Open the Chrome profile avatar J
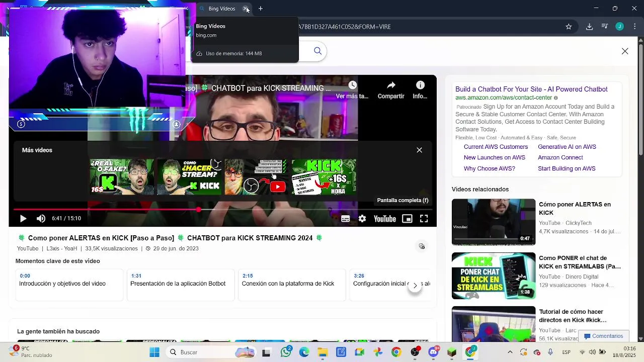Screen dimensions: 644x362 point(620,27)
